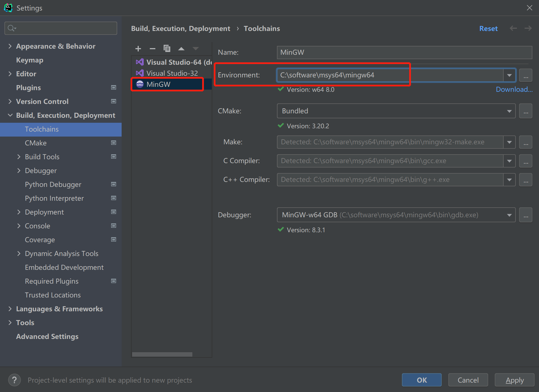Expand the Debugger settings node
Viewport: 539px width, 392px height.
[x=19, y=171]
